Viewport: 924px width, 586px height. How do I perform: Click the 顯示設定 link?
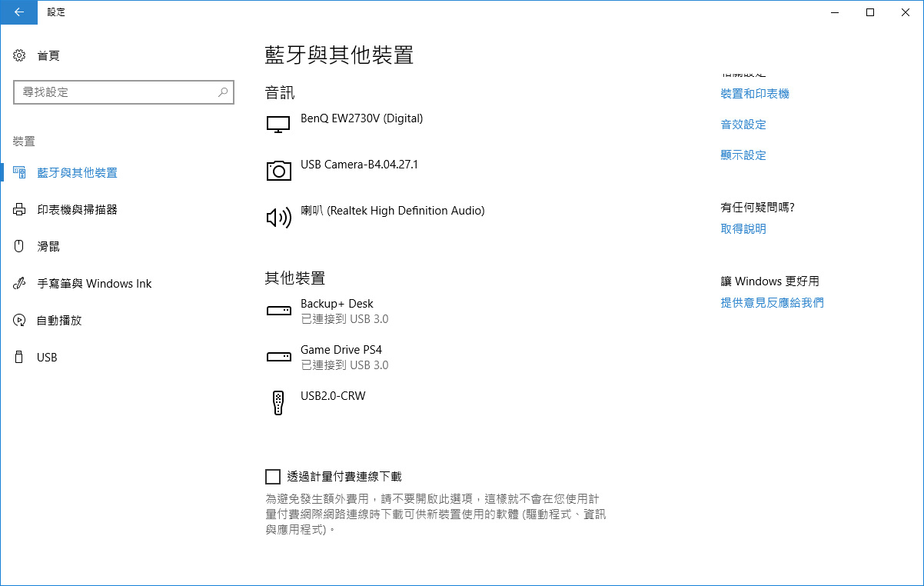coord(743,155)
